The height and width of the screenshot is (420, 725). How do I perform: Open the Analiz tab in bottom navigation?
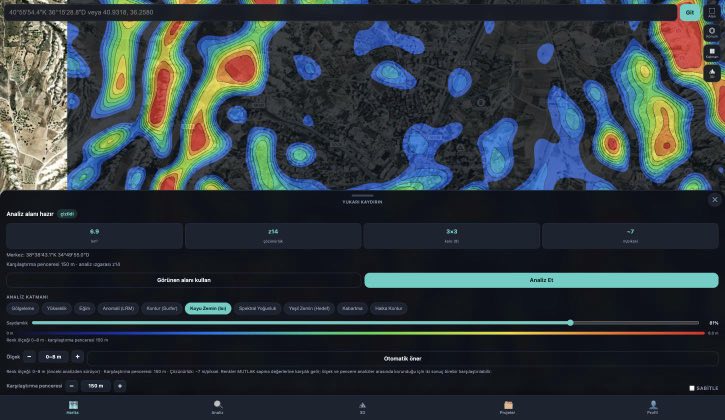click(x=218, y=408)
